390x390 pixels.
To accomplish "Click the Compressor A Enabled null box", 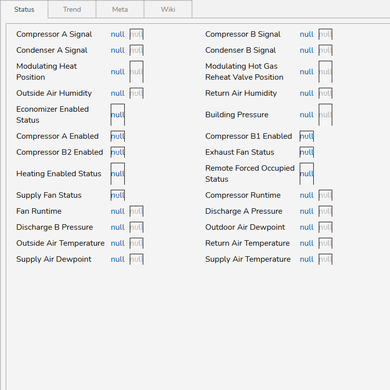I will pos(118,136).
